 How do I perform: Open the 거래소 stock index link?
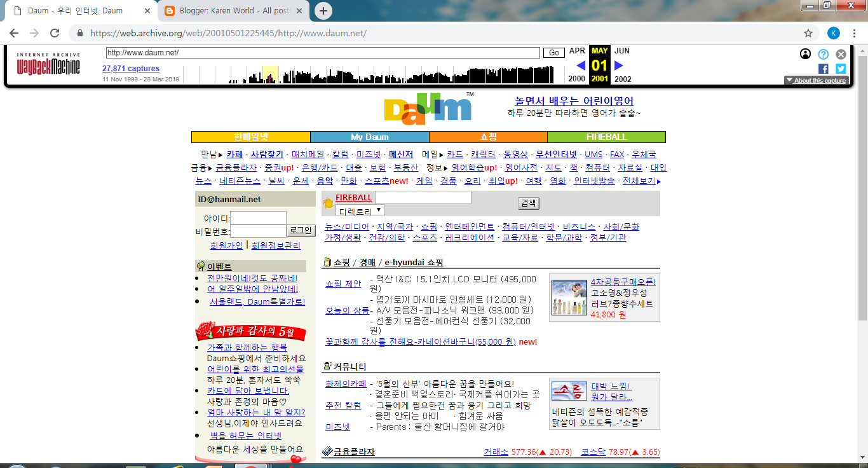496,452
